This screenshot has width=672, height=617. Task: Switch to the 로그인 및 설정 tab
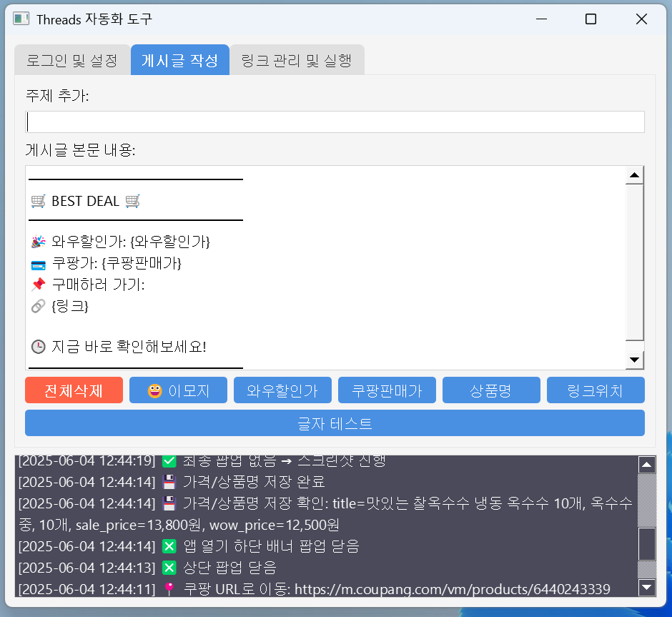coord(72,61)
